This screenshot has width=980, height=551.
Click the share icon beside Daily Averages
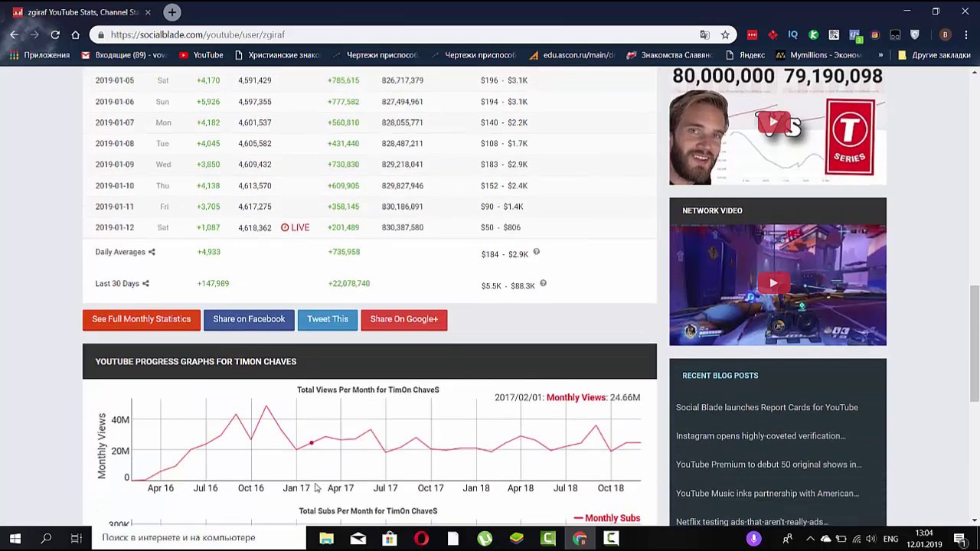coord(152,252)
